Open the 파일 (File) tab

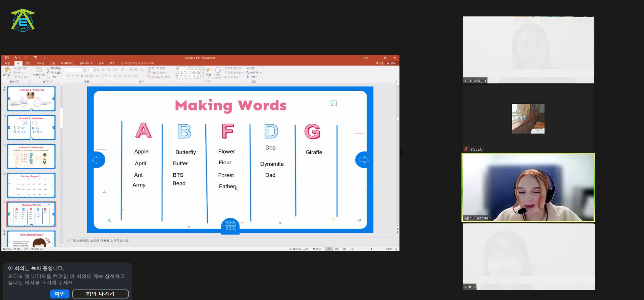(x=7, y=63)
